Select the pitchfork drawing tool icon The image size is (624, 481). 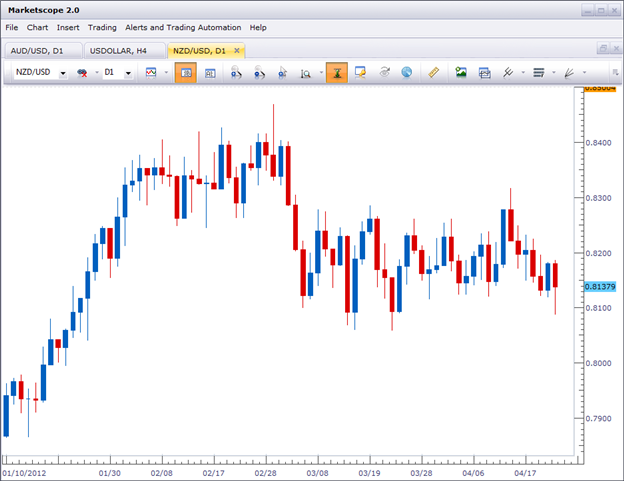508,72
